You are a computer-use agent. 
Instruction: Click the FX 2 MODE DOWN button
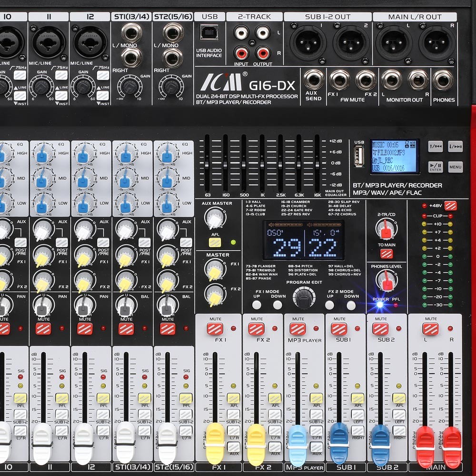351,305
